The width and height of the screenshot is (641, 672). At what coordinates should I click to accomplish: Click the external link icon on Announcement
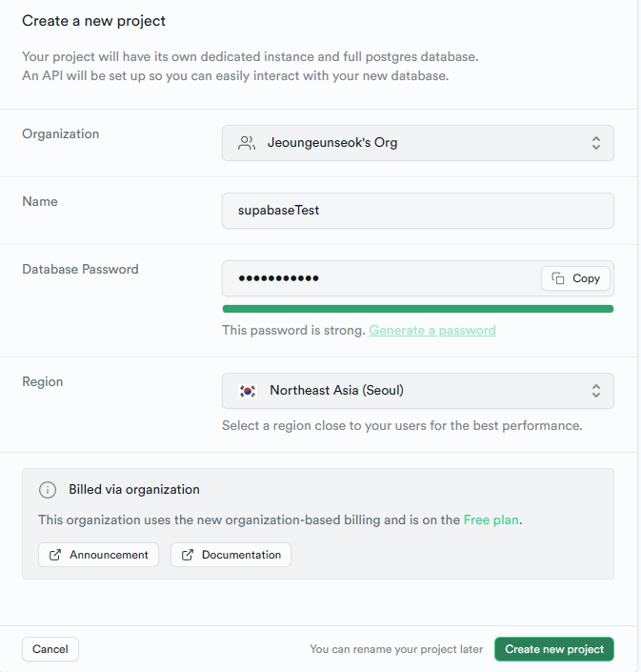(54, 555)
